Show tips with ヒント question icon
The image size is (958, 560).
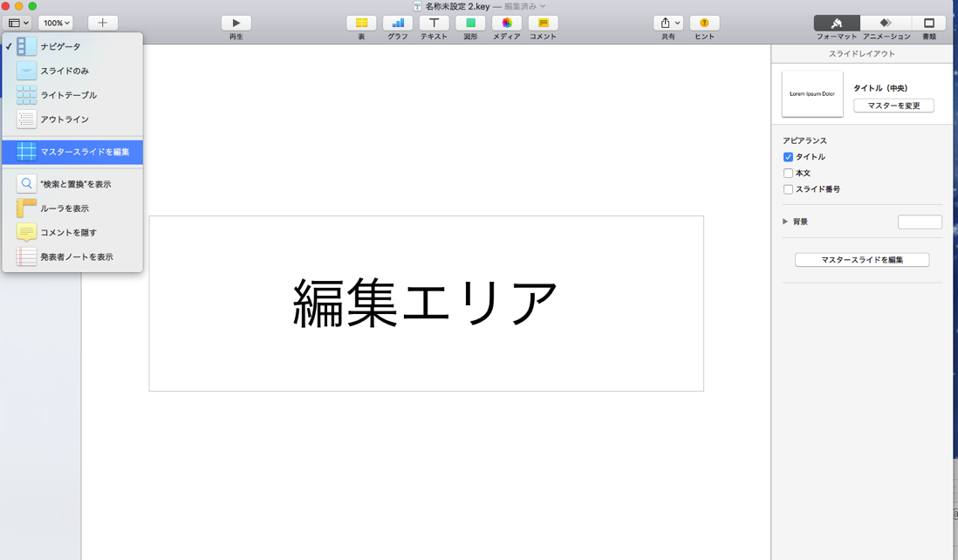click(704, 23)
